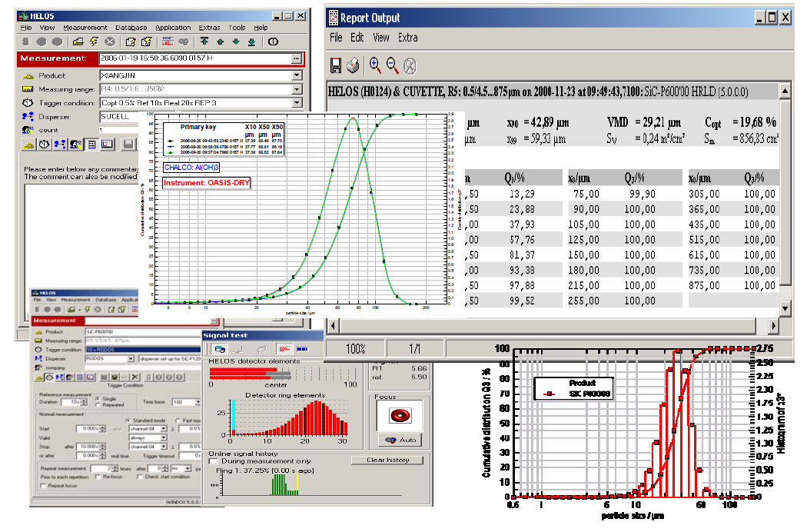The width and height of the screenshot is (807, 532).
Task: Click the Report Output vertical scroll down arrow
Action: point(785,309)
